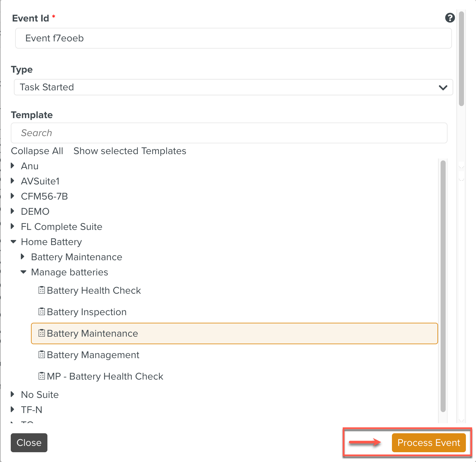Collapse the Home Battery suite
Screen dimensions: 476x462
[13, 242]
